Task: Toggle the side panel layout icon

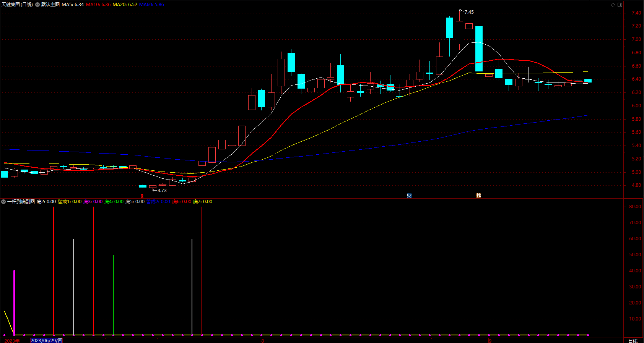Action: (x=620, y=5)
